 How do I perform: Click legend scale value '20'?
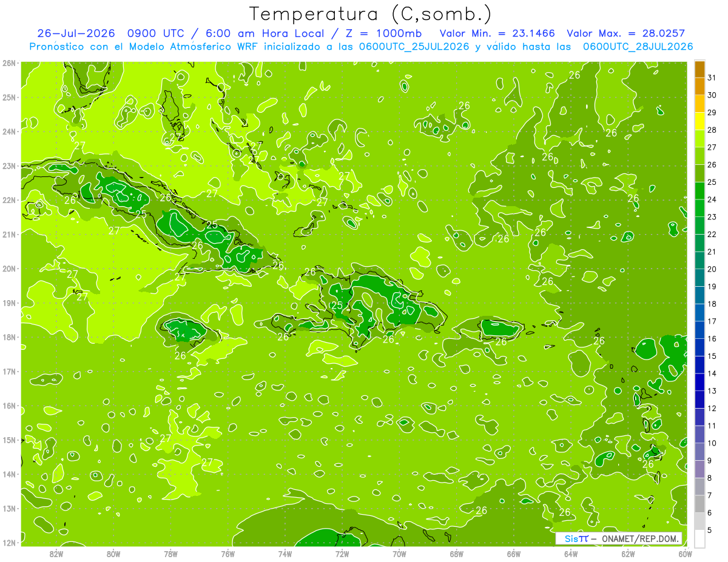point(712,269)
